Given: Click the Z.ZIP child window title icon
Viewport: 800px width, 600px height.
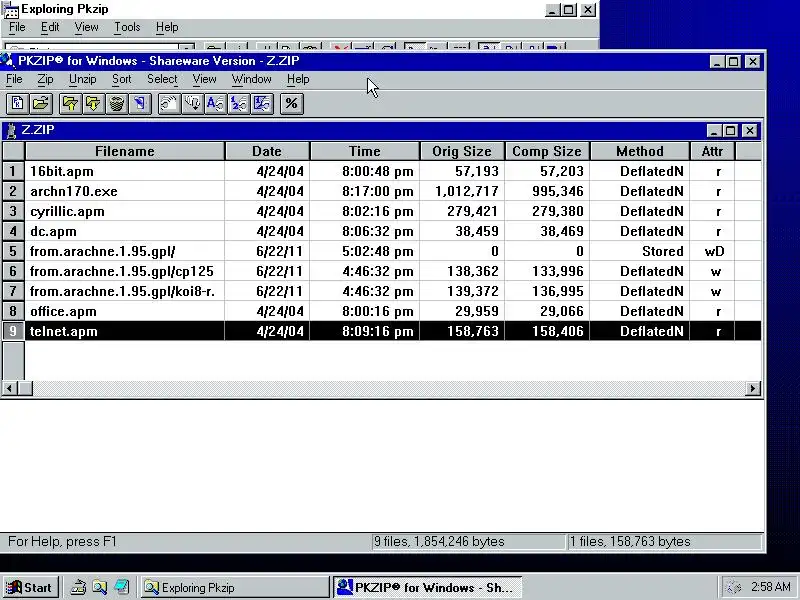Looking at the screenshot, I should (11, 131).
